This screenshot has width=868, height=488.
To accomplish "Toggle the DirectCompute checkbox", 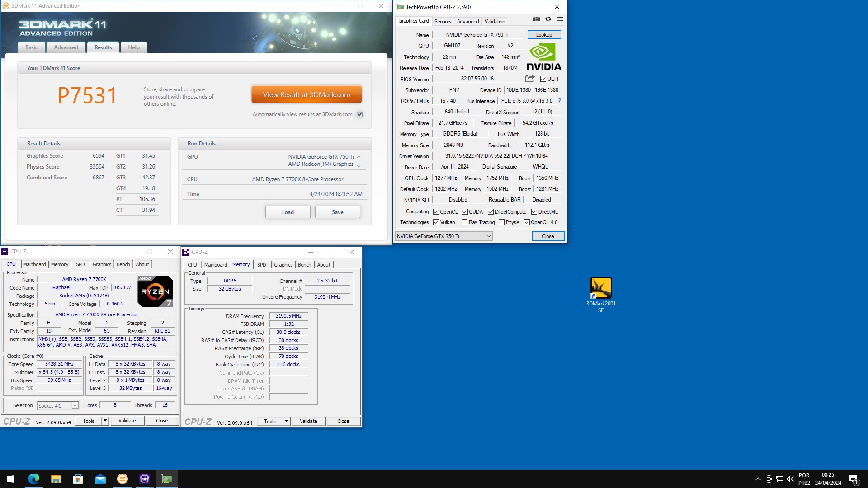I will click(x=491, y=212).
